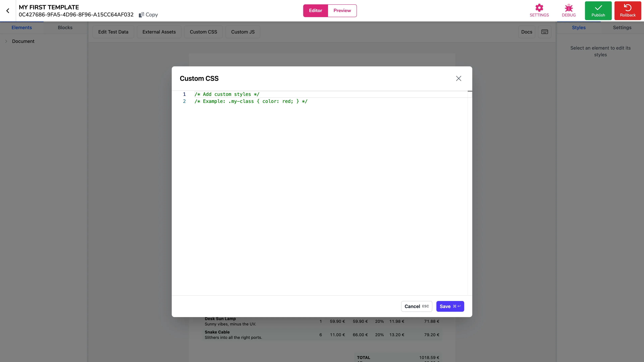
Task: Publish the template
Action: pos(598,11)
